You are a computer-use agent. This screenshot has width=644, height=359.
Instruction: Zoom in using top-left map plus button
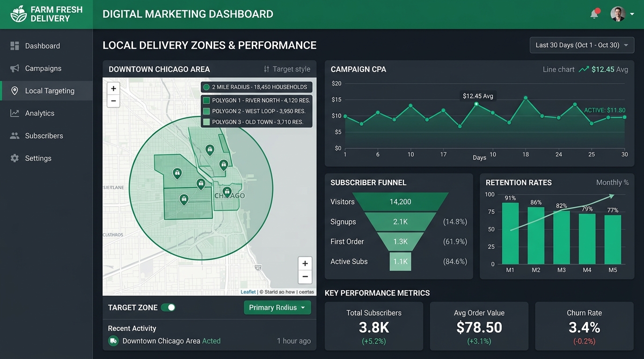pyautogui.click(x=113, y=88)
